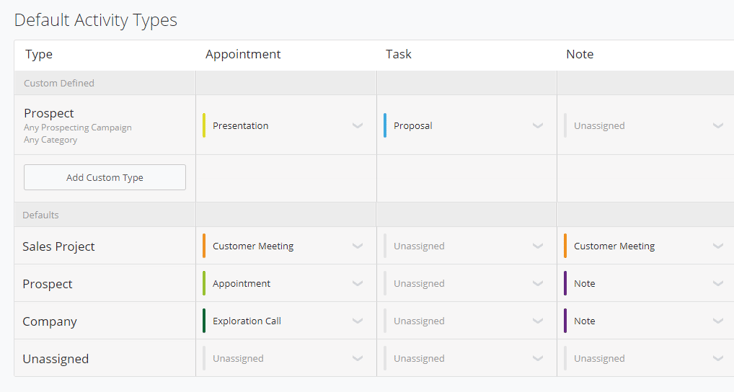Click the yellow Presentation color bar
This screenshot has width=734, height=392.
[204, 126]
